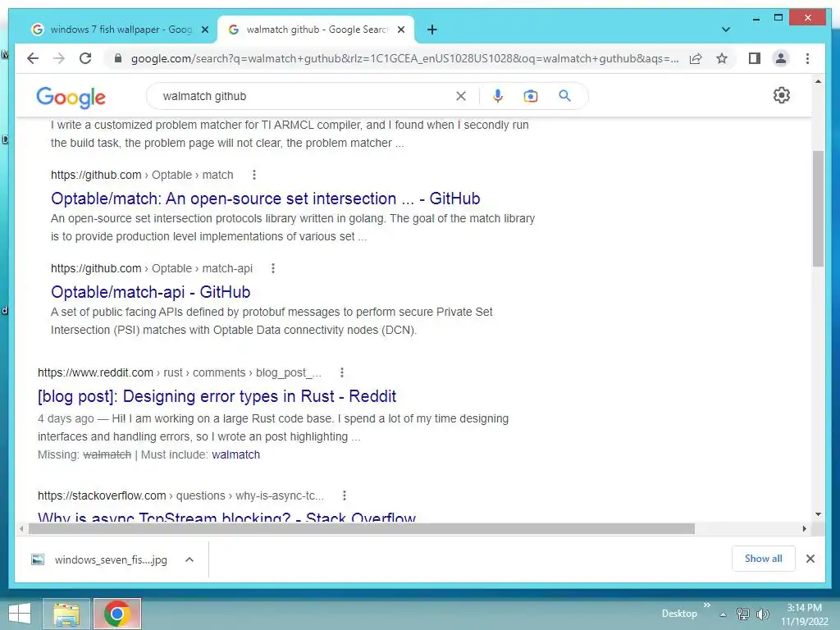Click Must include walmatch link

[235, 454]
